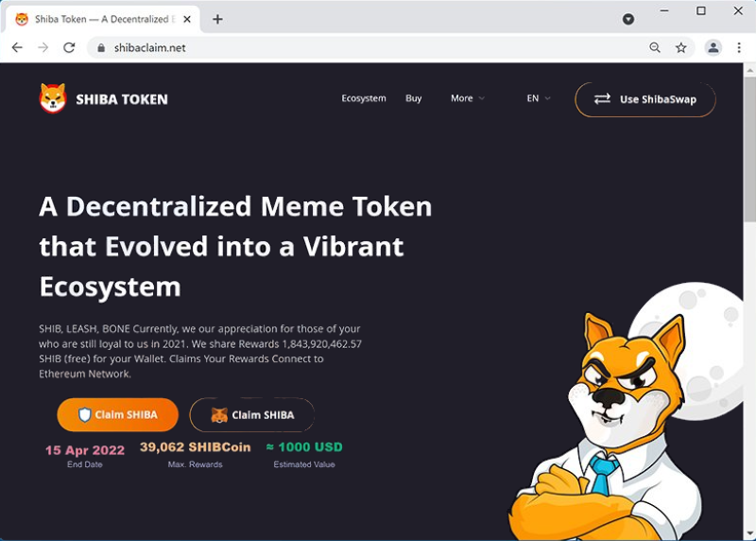Click the orange Claim SHIBA button

click(x=117, y=414)
